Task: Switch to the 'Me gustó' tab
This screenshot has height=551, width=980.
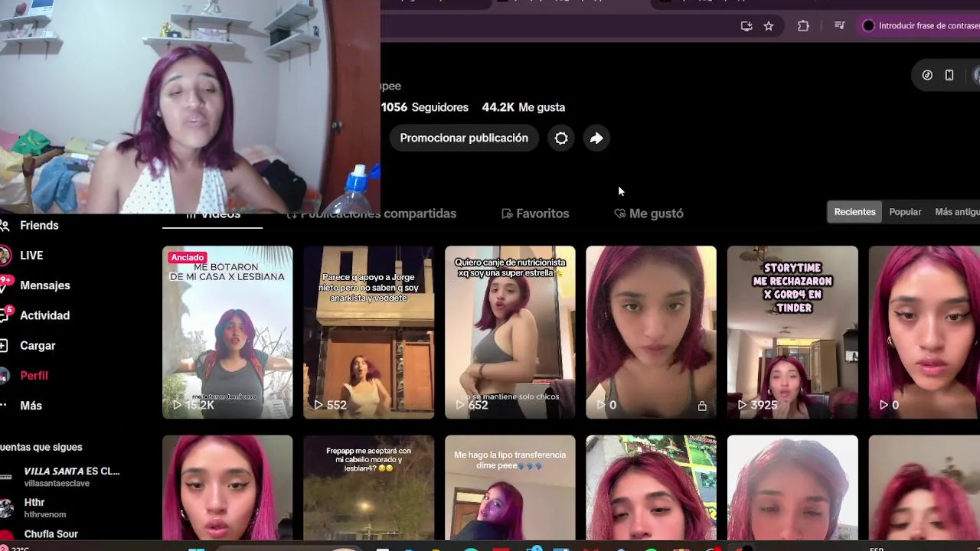Action: [648, 214]
